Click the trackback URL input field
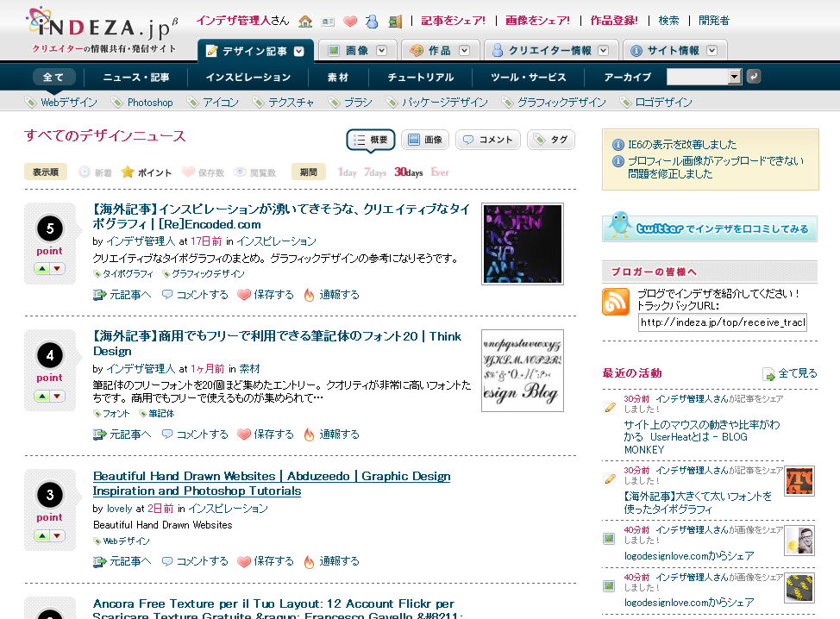The image size is (840, 619). (x=722, y=322)
